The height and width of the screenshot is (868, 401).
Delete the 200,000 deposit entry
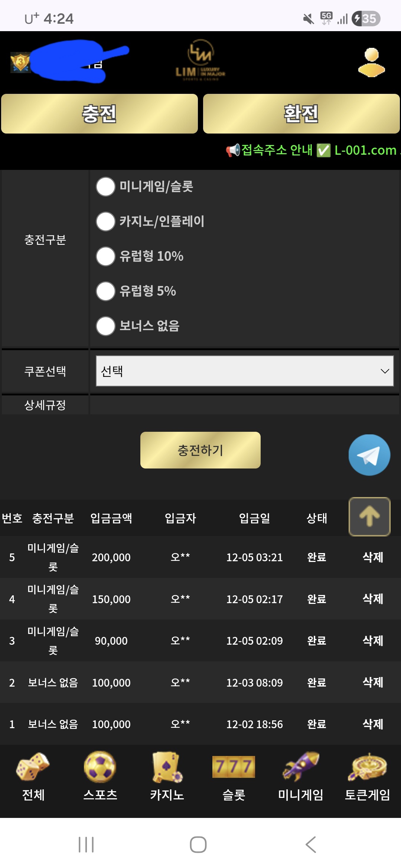(373, 557)
